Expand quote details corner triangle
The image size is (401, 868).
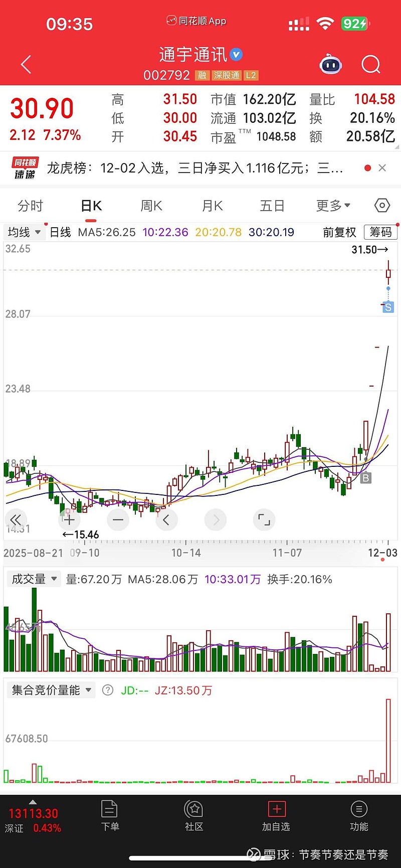[397, 147]
